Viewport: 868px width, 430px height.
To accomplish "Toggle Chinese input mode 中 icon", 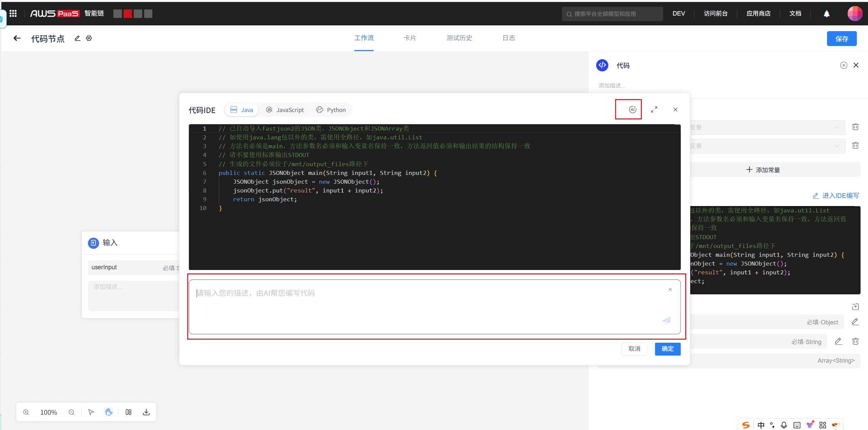I will pos(761,425).
